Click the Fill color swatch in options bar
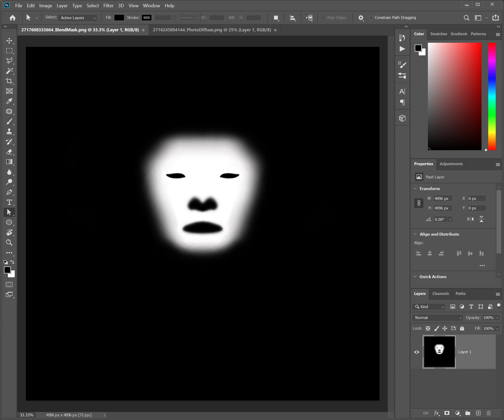504x420 pixels. tap(119, 18)
